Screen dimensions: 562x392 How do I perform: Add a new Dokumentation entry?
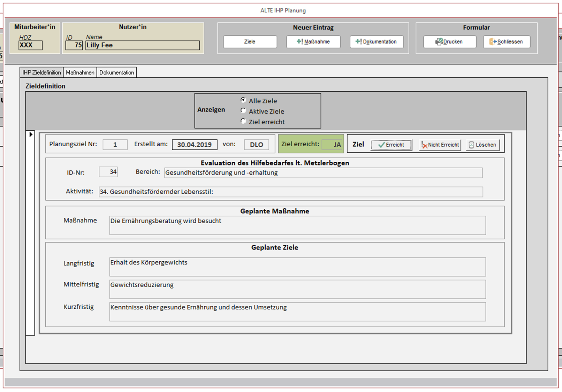(x=377, y=41)
